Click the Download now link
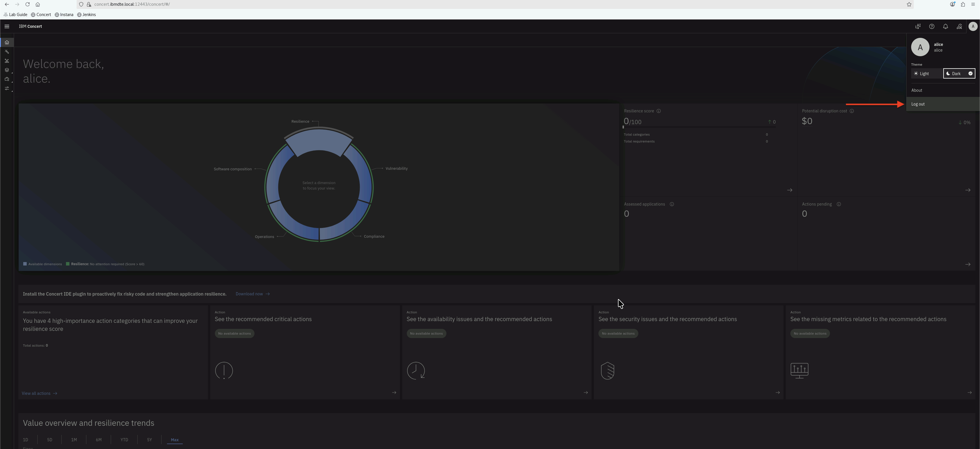The height and width of the screenshot is (449, 980). point(253,294)
